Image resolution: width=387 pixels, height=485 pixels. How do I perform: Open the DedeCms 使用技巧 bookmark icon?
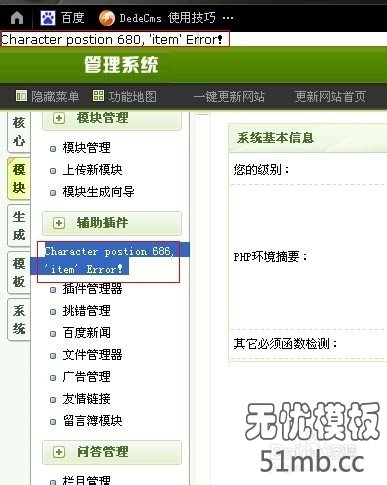(x=107, y=18)
